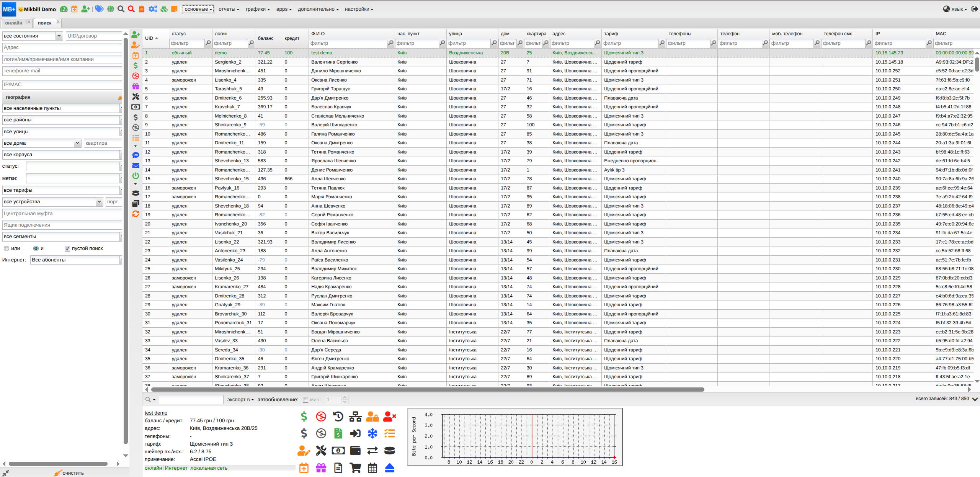Toggle the 'пустой поиск' checkbox
980x477 pixels.
click(67, 248)
